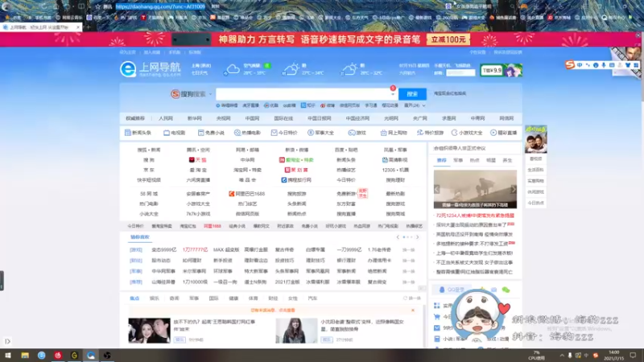Open the Windows Start menu
Image resolution: width=644 pixels, height=362 pixels.
8,356
